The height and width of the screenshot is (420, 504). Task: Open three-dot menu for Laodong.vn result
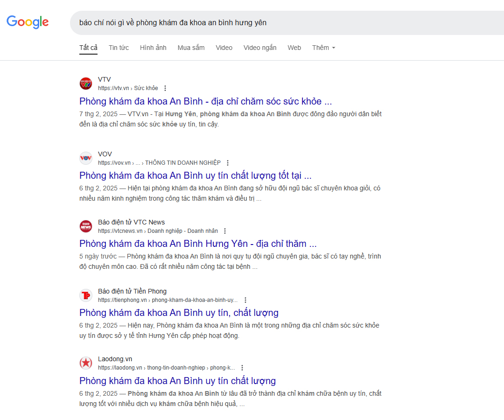pyautogui.click(x=242, y=368)
